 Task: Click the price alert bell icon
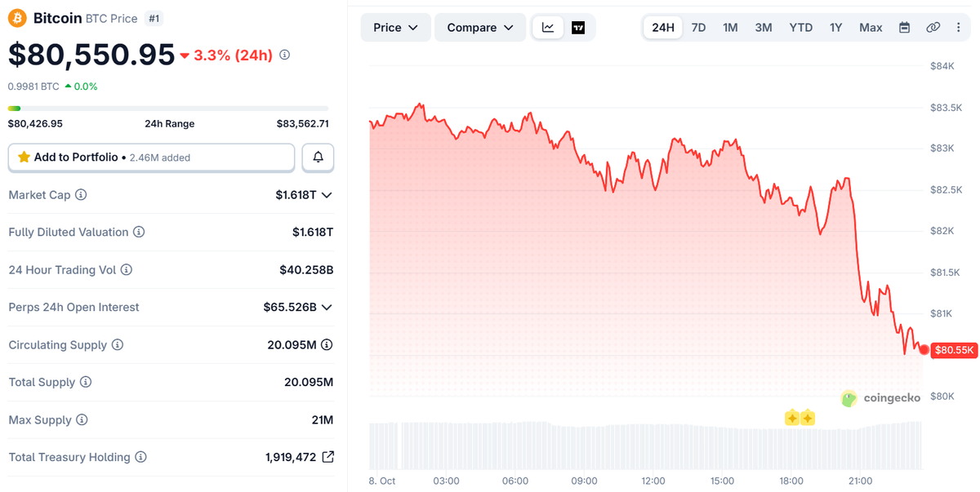click(318, 157)
